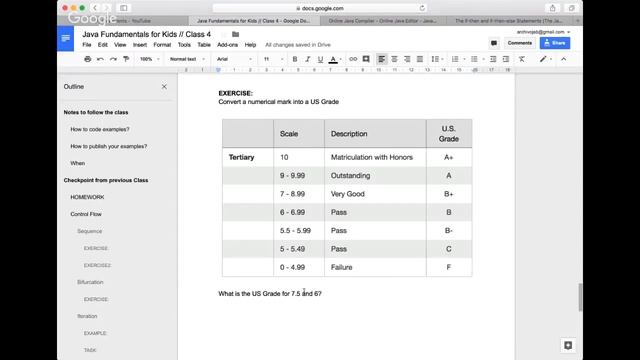The height and width of the screenshot is (360, 640).
Task: Open the View menu
Action: tap(120, 45)
